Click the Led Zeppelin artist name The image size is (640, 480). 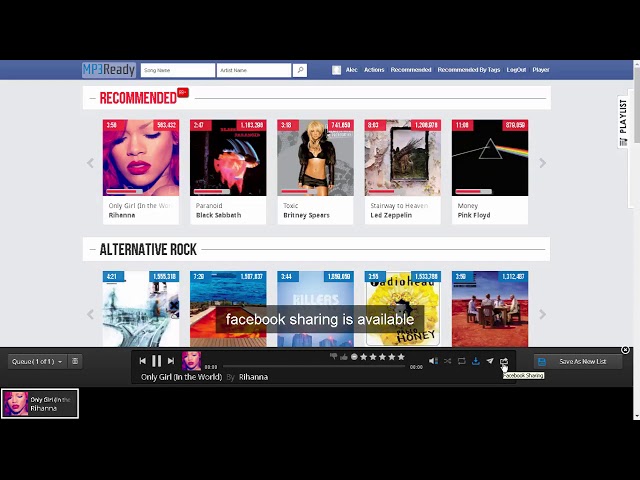click(x=391, y=215)
